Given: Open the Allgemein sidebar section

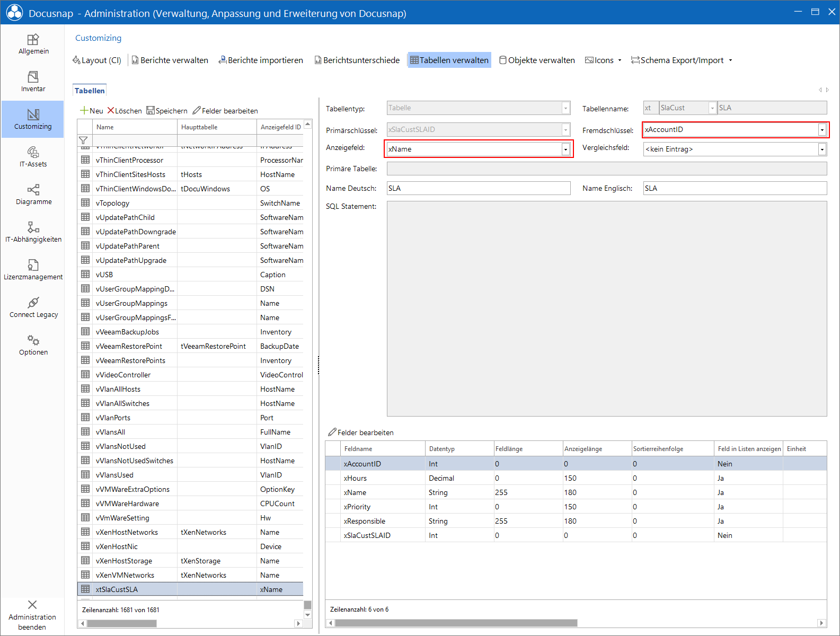Looking at the screenshot, I should 33,45.
